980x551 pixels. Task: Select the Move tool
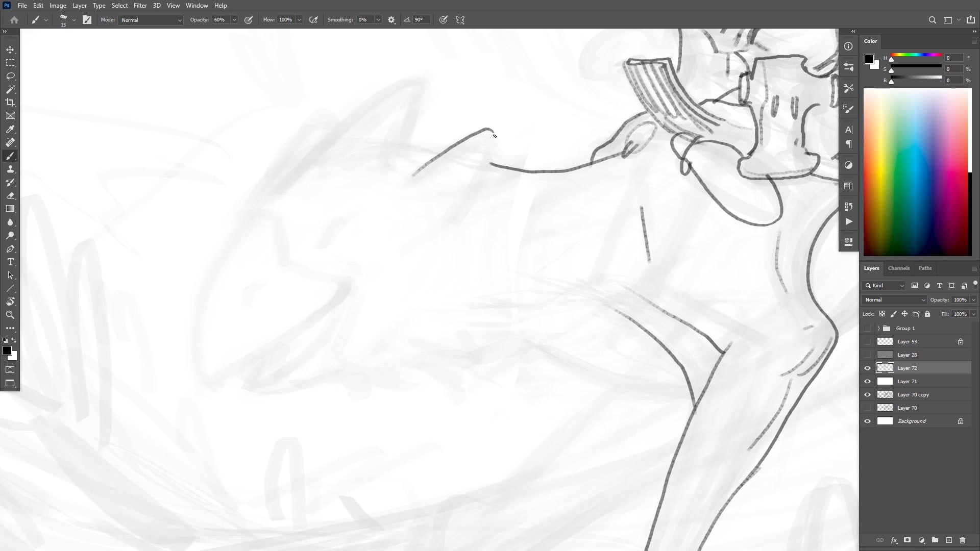(x=10, y=49)
